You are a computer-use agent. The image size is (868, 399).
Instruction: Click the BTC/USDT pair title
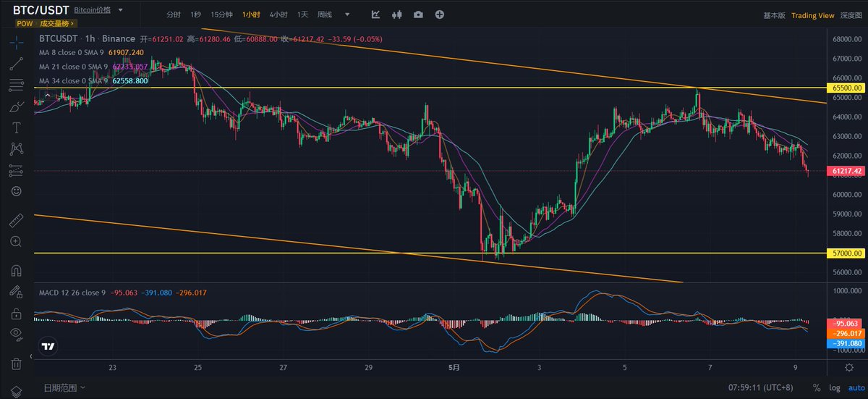pyautogui.click(x=41, y=10)
